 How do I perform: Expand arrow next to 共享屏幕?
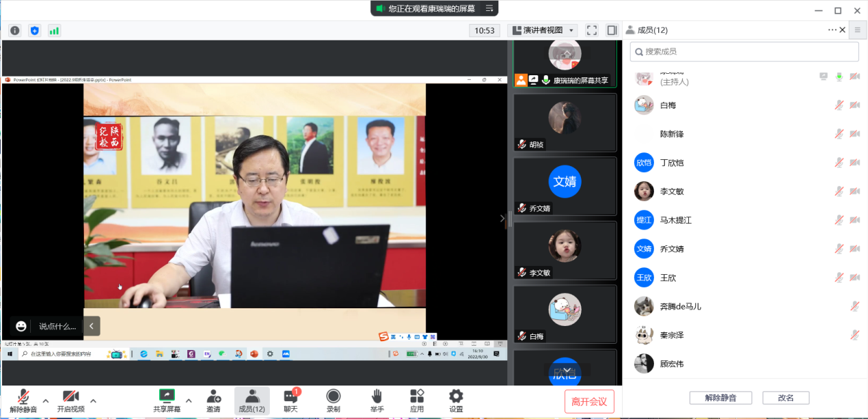[189, 401]
